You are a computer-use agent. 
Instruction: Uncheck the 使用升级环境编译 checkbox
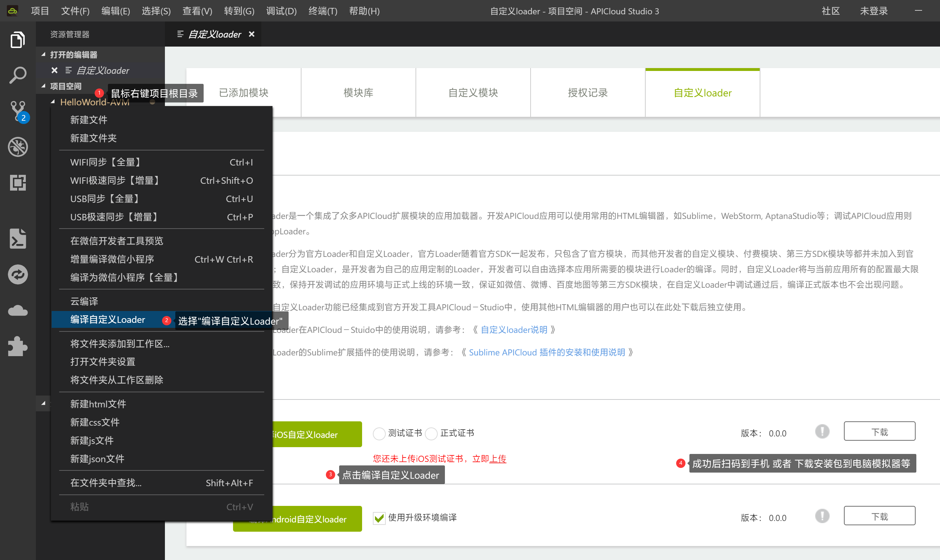tap(379, 518)
